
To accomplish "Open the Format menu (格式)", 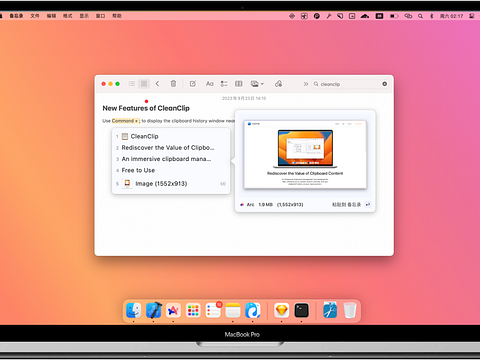I will (68, 16).
